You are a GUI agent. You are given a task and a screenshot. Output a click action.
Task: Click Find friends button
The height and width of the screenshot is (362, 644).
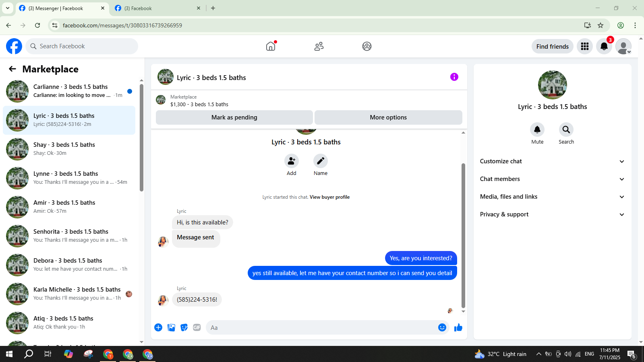tap(553, 46)
